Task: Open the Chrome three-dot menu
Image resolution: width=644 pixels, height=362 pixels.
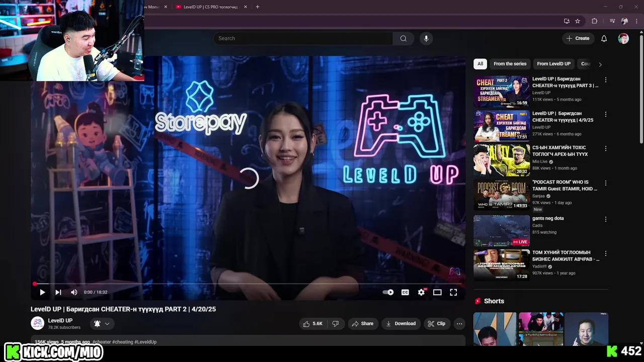Action: click(x=636, y=21)
